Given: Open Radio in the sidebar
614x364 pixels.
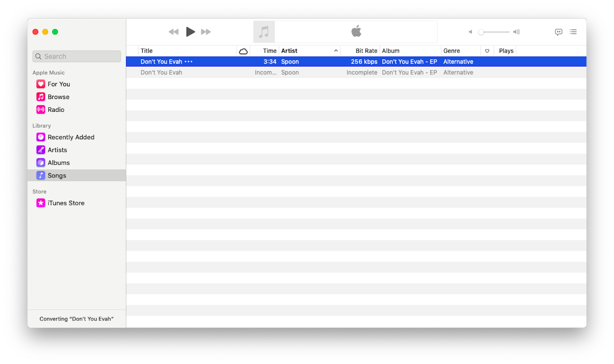Looking at the screenshot, I should click(x=55, y=110).
